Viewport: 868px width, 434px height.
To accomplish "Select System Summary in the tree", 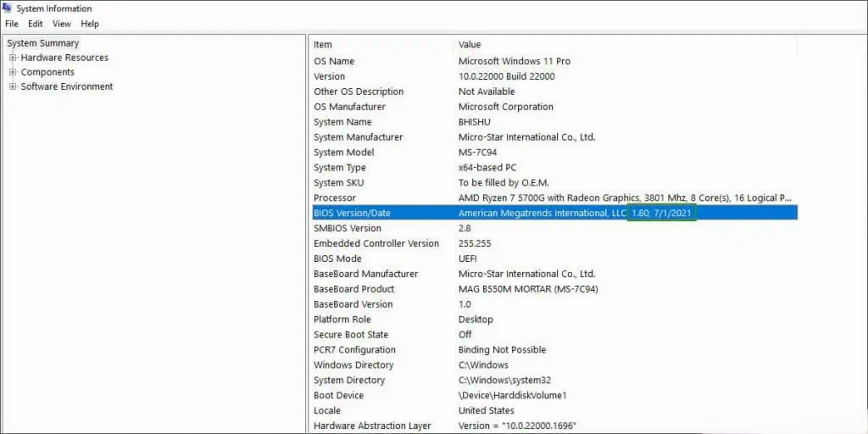I will coord(43,43).
